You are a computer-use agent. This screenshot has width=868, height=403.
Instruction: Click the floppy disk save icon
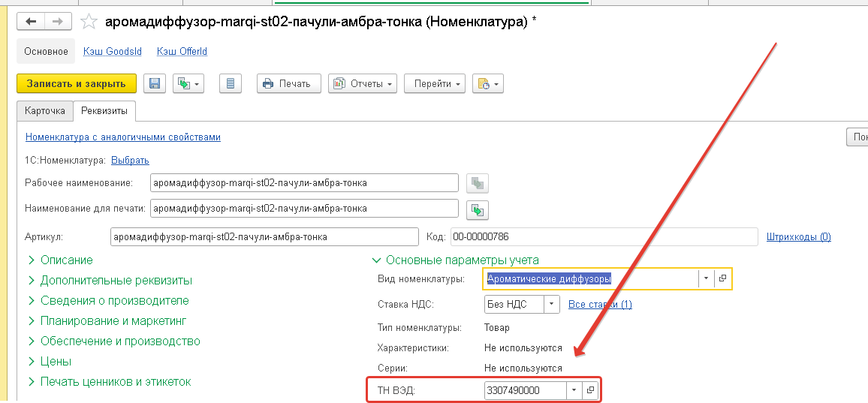coord(155,83)
